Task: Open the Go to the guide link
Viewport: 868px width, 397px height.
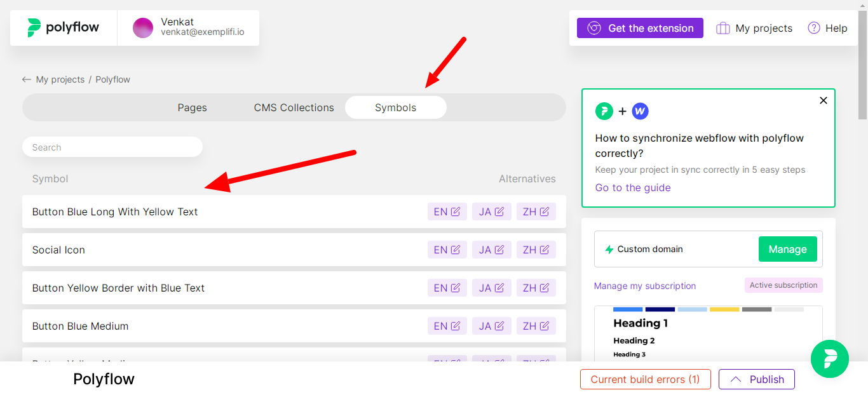Action: coord(633,187)
